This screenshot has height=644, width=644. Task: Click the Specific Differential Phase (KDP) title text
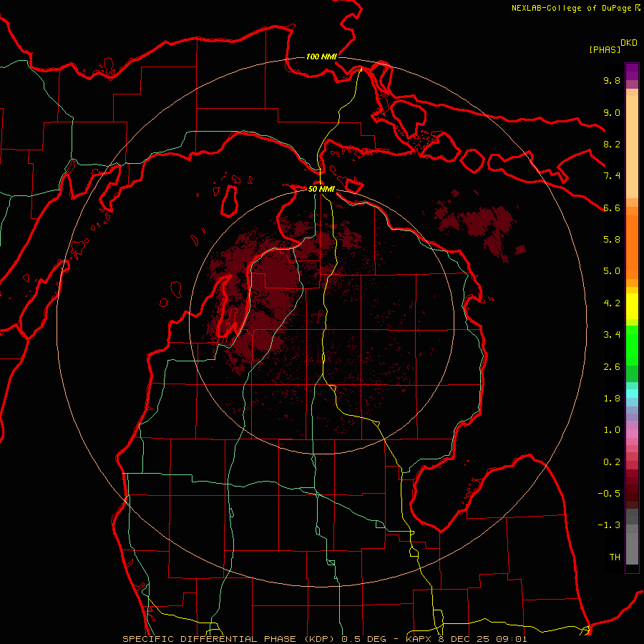[228, 639]
